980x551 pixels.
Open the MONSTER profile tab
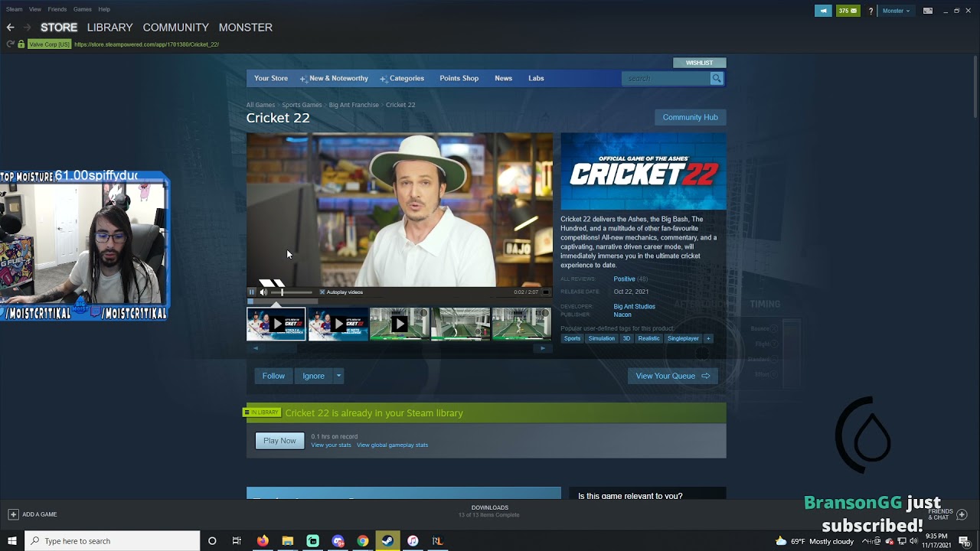(246, 28)
